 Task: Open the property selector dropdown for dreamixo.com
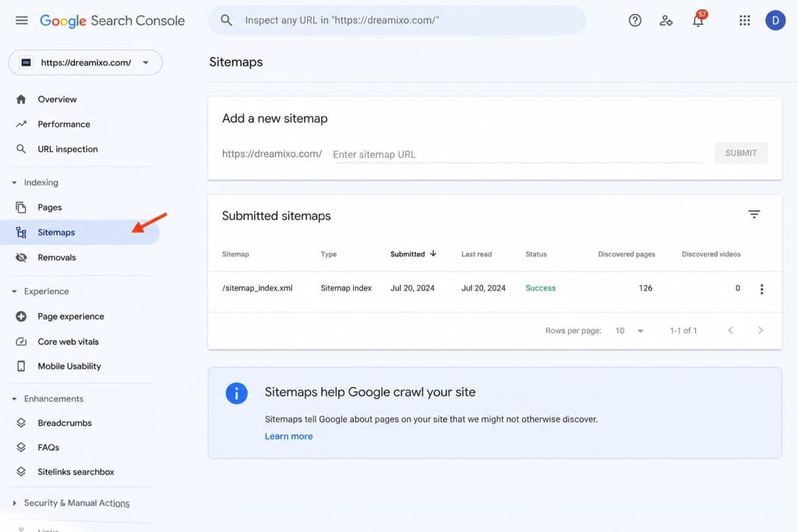(x=86, y=62)
